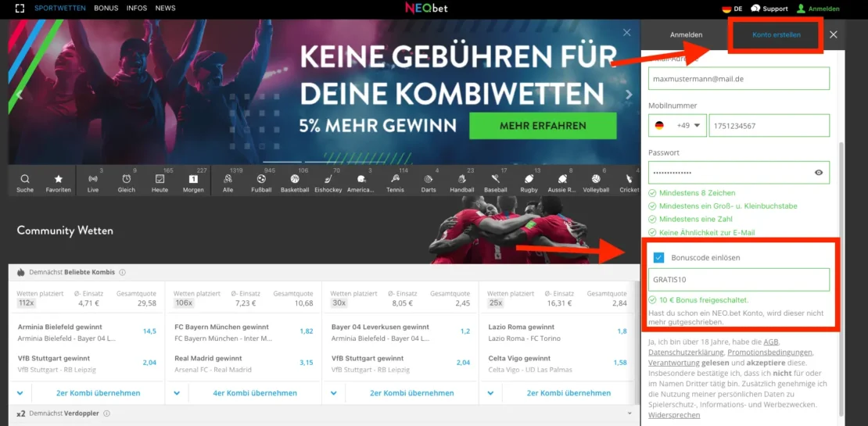The image size is (868, 426).
Task: Collapse the Verdoppler section arrow
Action: pyautogui.click(x=629, y=413)
